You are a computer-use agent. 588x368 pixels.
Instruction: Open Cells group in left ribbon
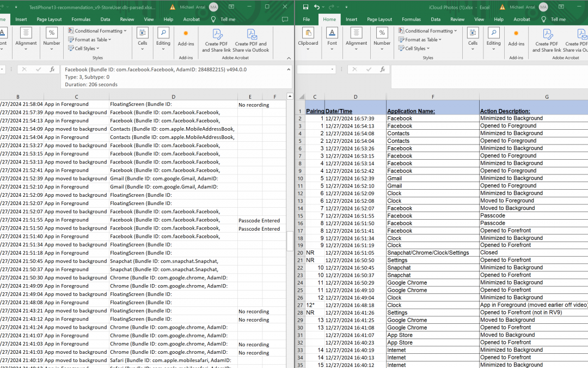point(143,39)
